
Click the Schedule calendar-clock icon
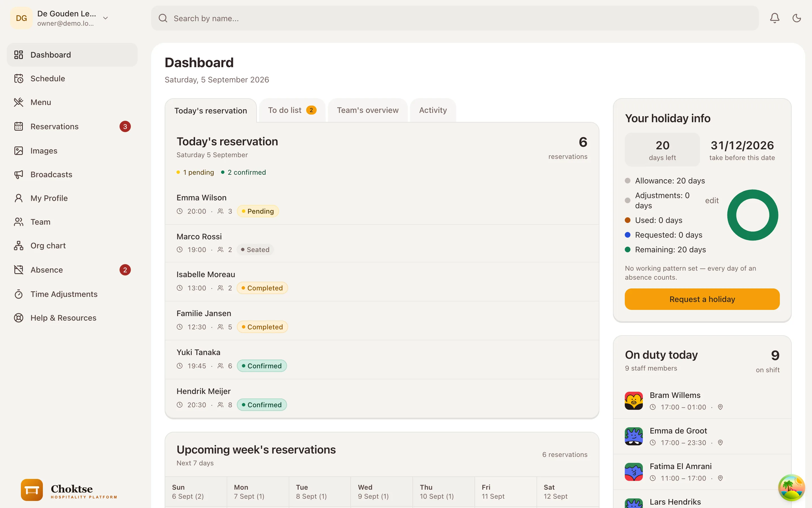click(18, 79)
